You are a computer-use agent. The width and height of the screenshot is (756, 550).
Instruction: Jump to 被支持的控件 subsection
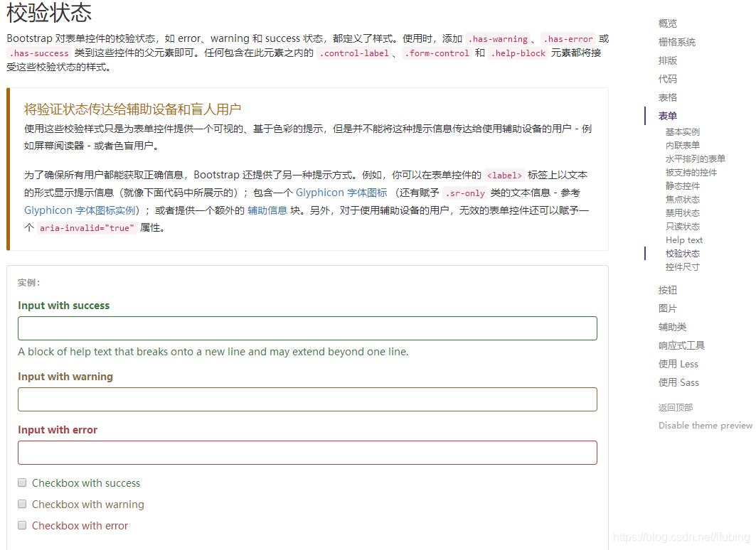point(691,173)
